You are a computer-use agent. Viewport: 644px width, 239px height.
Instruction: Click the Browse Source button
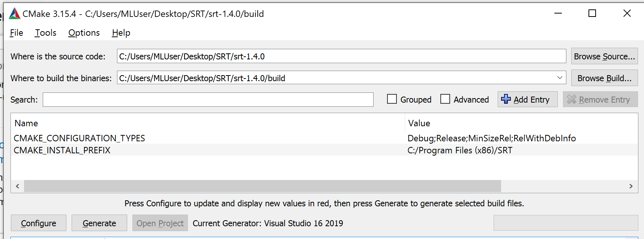[x=604, y=56]
